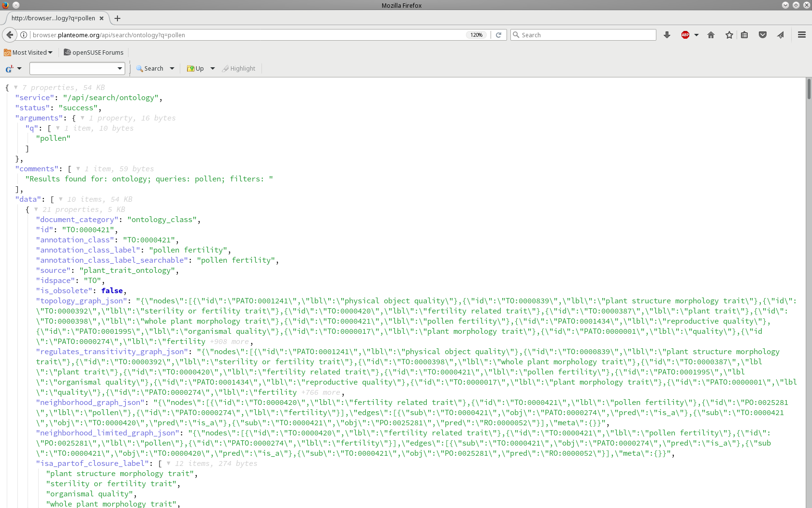Collapse the root JSON object triangle
The height and width of the screenshot is (508, 812).
pos(16,88)
